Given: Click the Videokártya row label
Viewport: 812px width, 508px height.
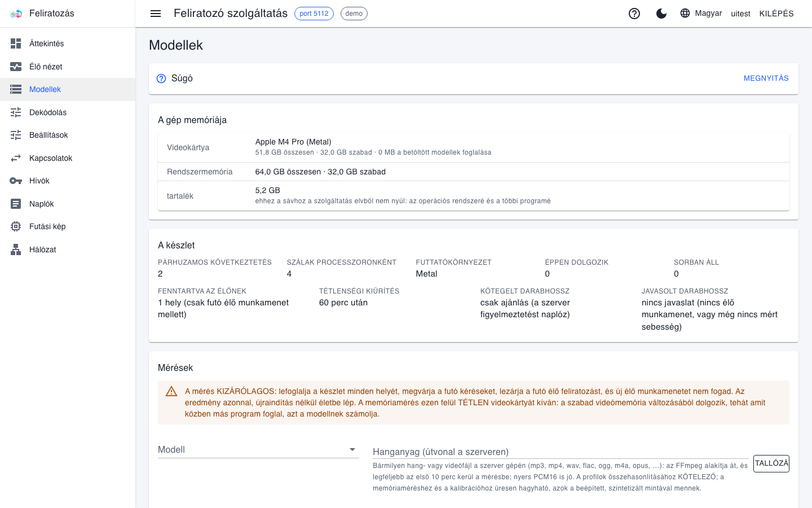Looking at the screenshot, I should point(188,147).
